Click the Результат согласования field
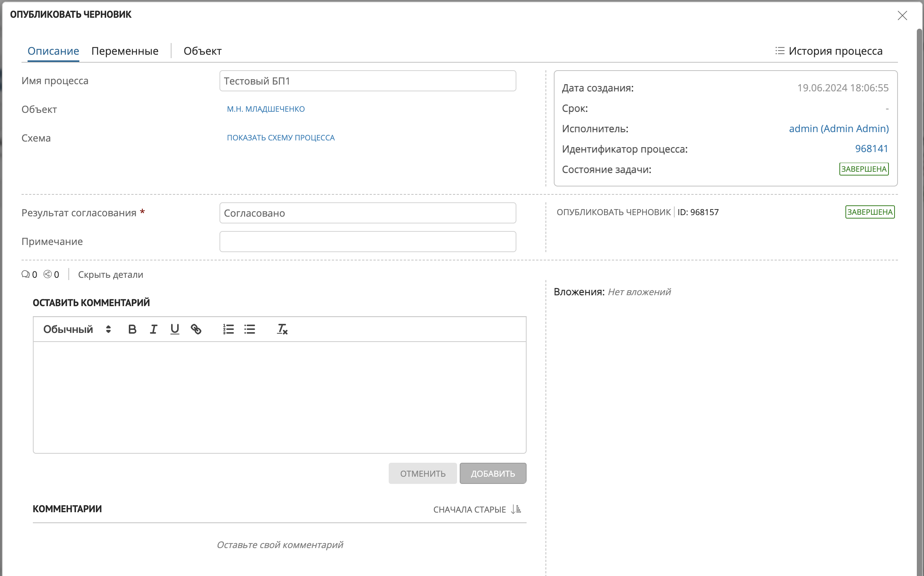 (x=368, y=213)
